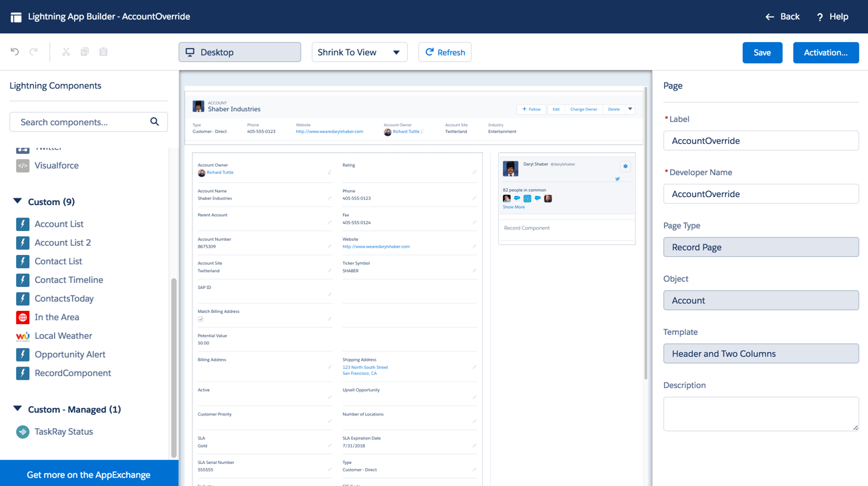868x486 pixels.
Task: Open the Help menu
Action: point(832,17)
